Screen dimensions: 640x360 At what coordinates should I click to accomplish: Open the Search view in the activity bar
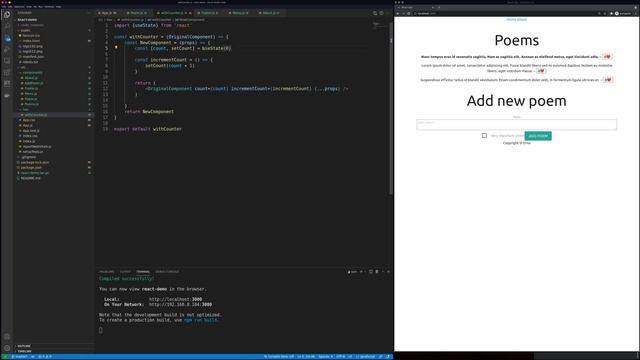click(x=7, y=26)
